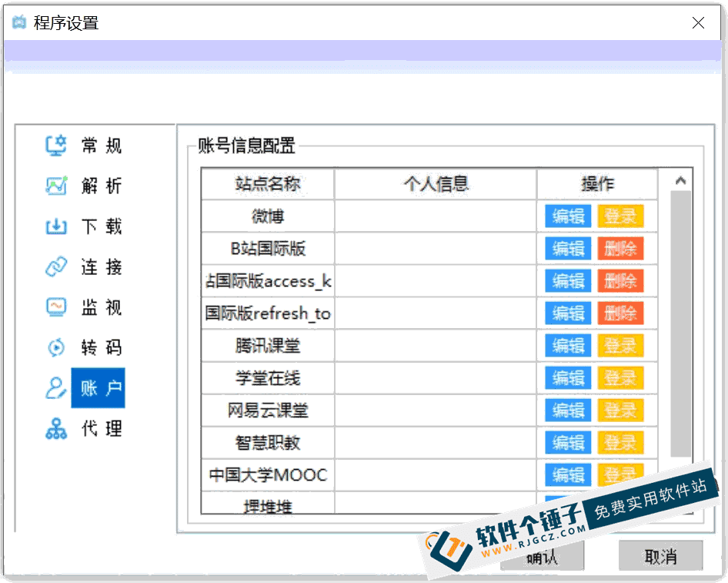
Task: Click the 下载 download tray icon
Action: 56,226
